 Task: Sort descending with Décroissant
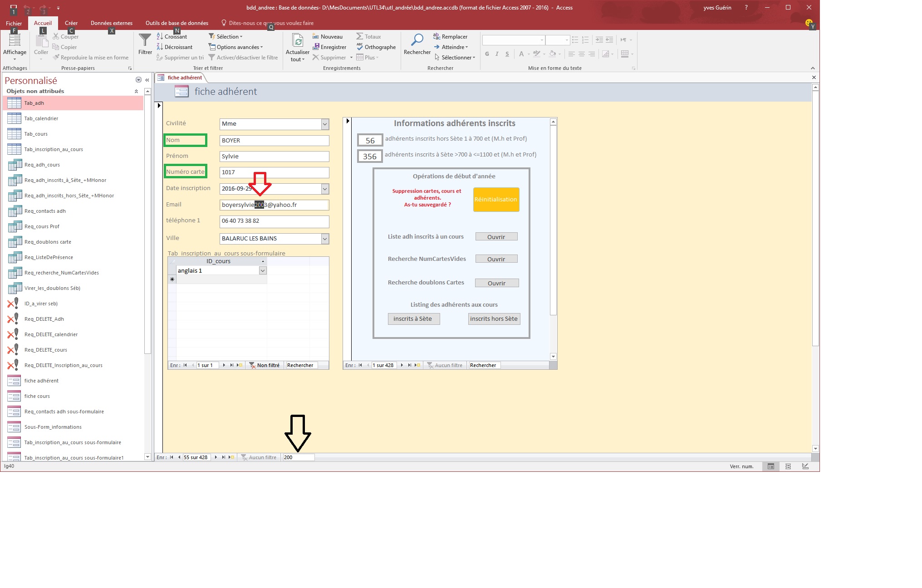[x=174, y=47]
